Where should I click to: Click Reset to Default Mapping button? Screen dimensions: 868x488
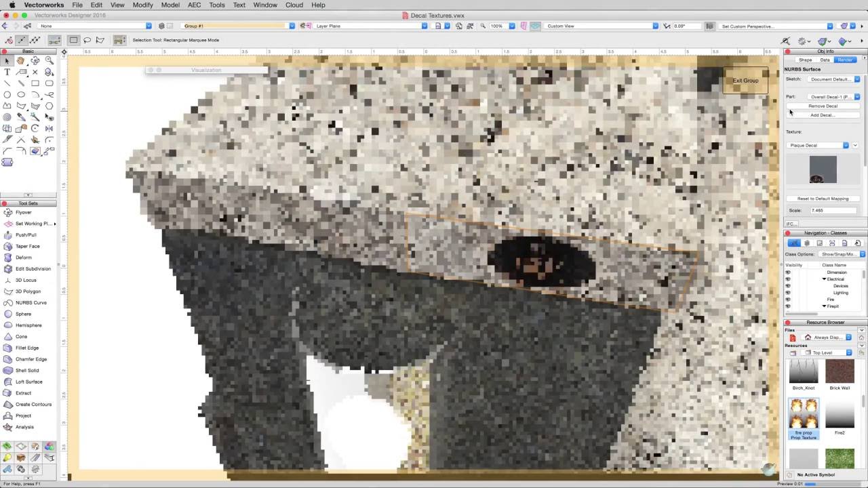click(823, 199)
